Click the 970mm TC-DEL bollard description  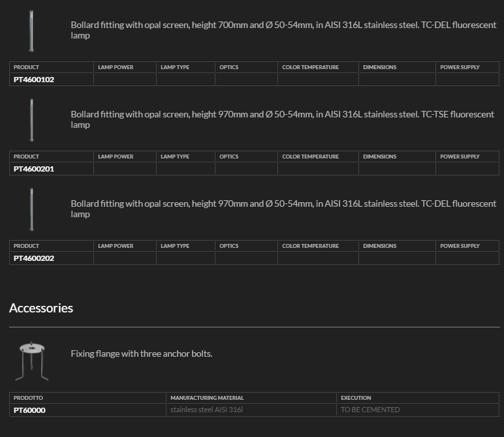[283, 209]
